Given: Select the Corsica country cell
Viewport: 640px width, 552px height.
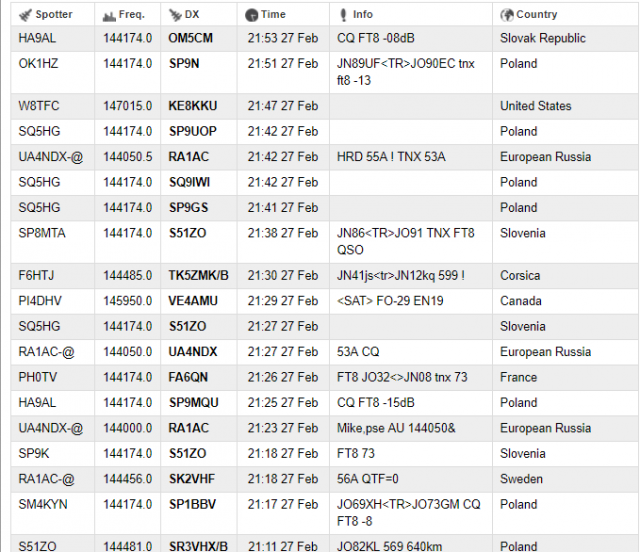Looking at the screenshot, I should coord(520,276).
